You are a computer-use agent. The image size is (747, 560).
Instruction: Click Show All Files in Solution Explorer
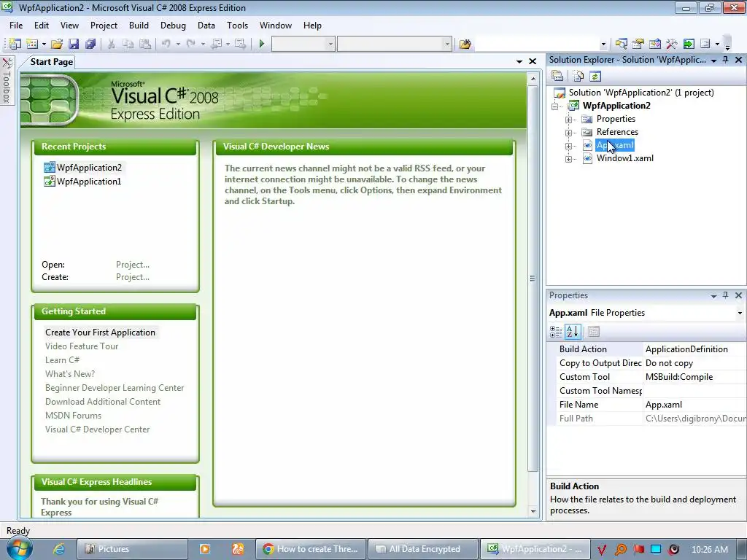click(x=578, y=76)
